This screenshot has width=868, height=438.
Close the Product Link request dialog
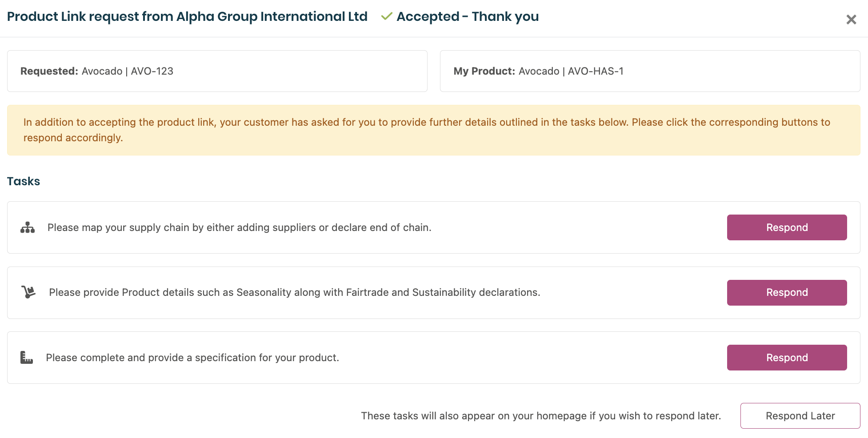(x=851, y=20)
